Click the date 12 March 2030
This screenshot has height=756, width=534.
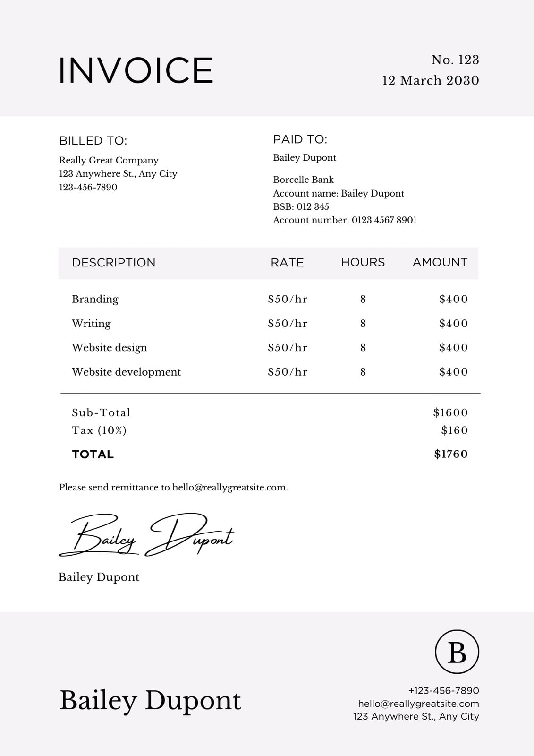coord(431,81)
